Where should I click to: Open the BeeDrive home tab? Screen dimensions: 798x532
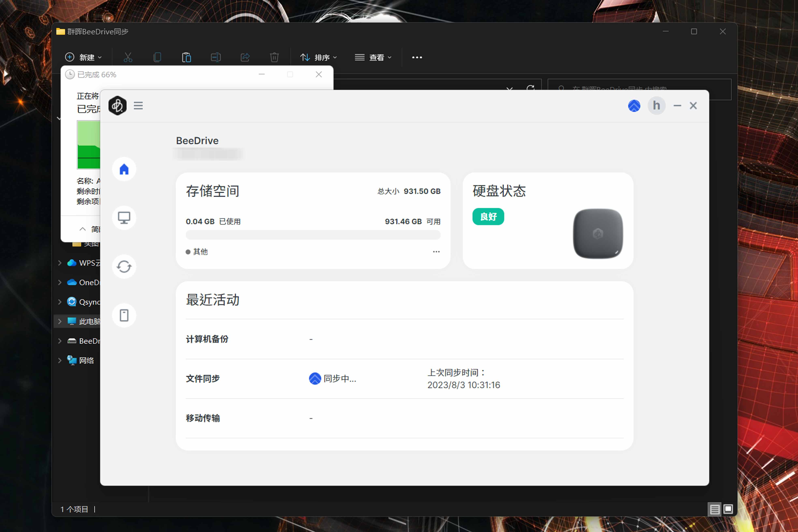(x=124, y=169)
